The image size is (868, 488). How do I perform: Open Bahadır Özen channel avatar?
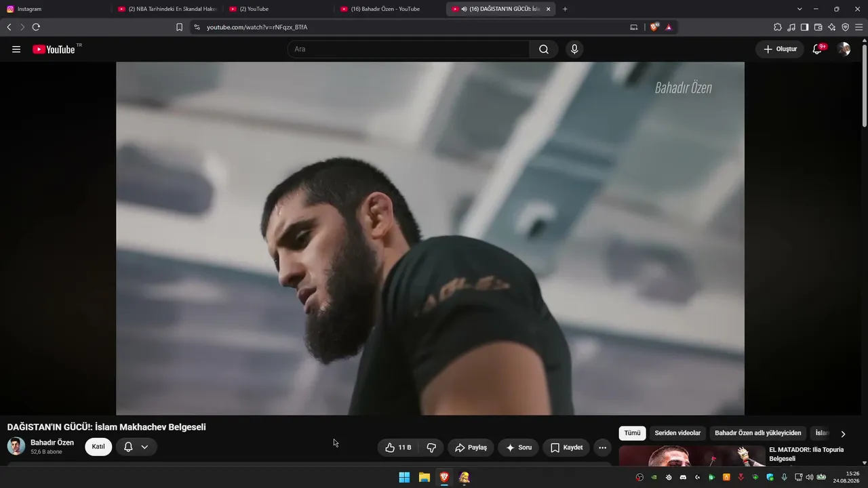point(16,446)
